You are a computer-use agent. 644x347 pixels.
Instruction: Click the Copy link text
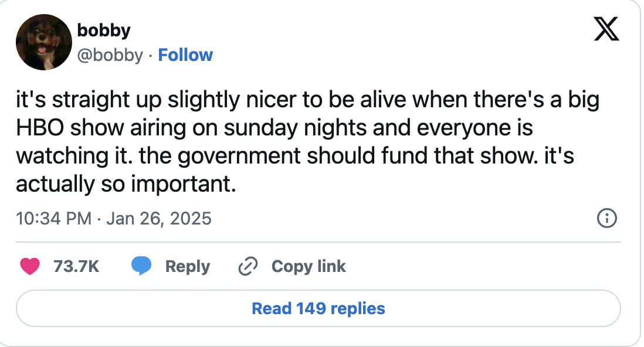(x=308, y=266)
